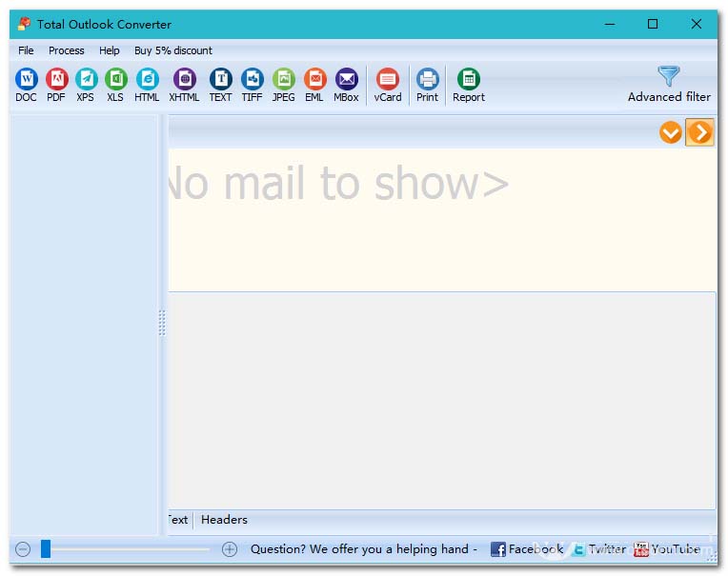Viewport: 728px width, 576px height.
Task: Click the PDF conversion icon
Action: (56, 85)
